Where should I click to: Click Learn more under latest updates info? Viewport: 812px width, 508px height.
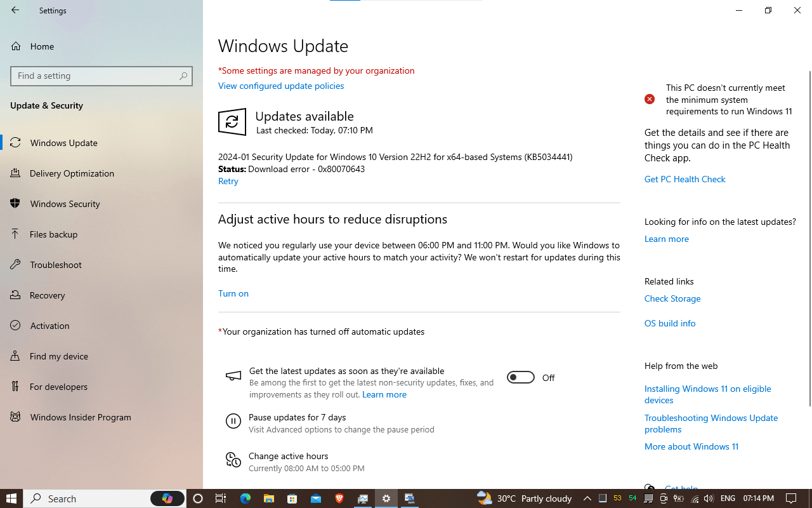(x=667, y=239)
